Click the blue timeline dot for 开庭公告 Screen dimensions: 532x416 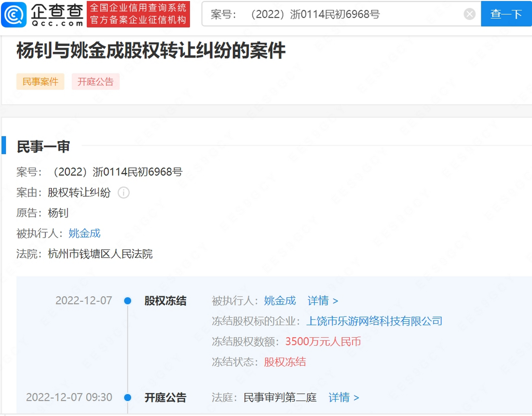[128, 397]
